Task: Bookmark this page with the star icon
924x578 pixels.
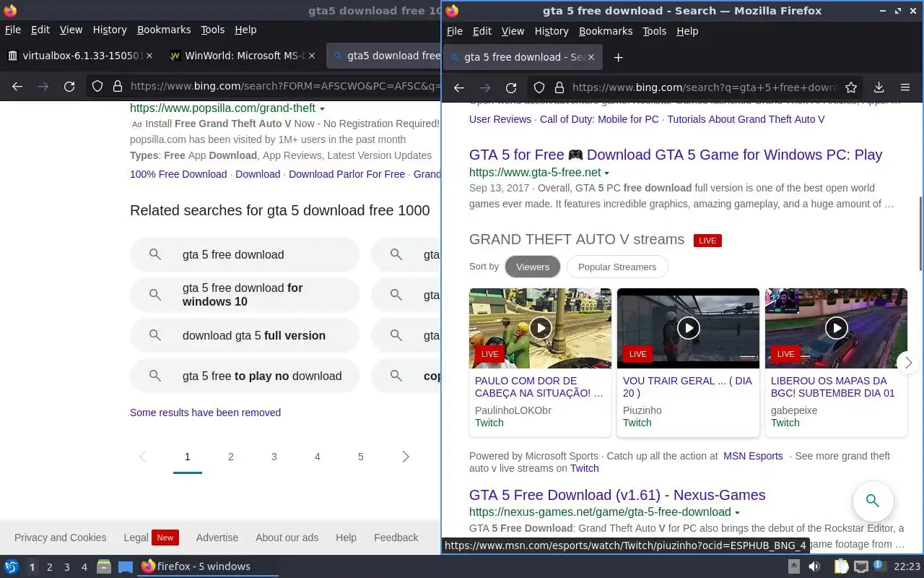Action: pos(851,87)
